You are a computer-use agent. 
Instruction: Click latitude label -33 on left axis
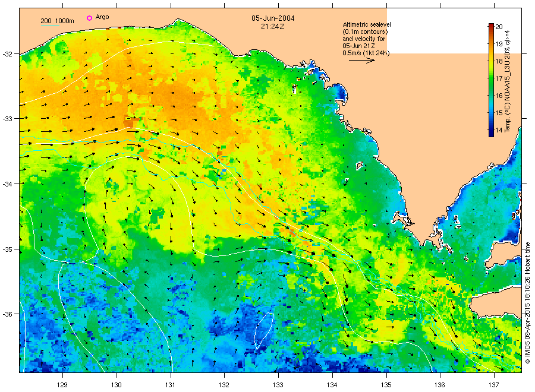[x=7, y=119]
